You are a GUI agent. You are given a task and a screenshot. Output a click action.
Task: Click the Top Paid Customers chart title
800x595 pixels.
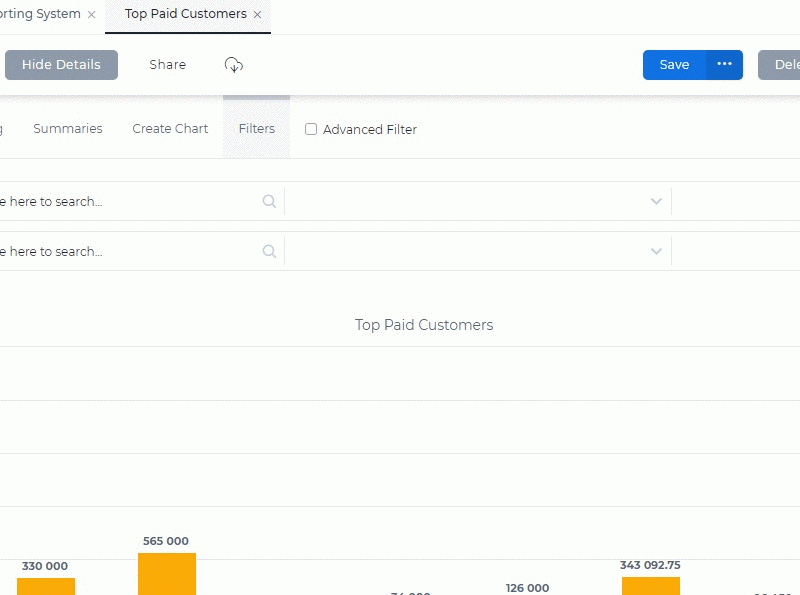[x=424, y=325]
